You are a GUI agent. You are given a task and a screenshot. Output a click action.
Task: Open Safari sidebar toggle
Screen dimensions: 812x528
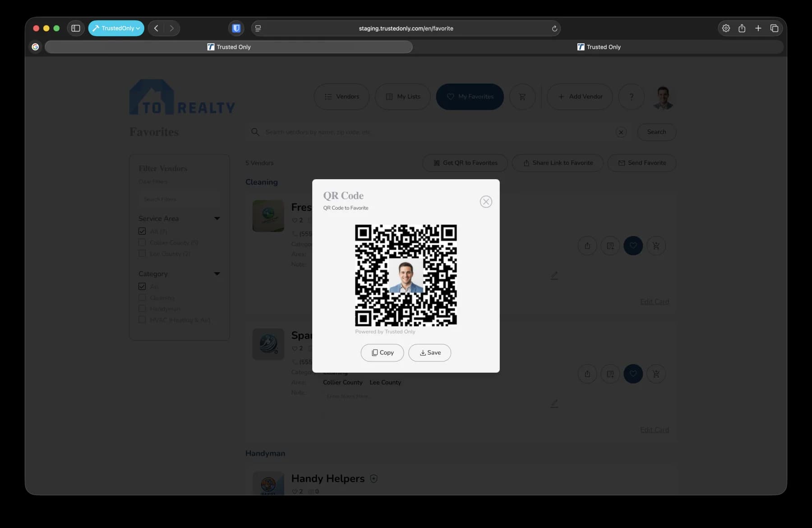click(76, 28)
